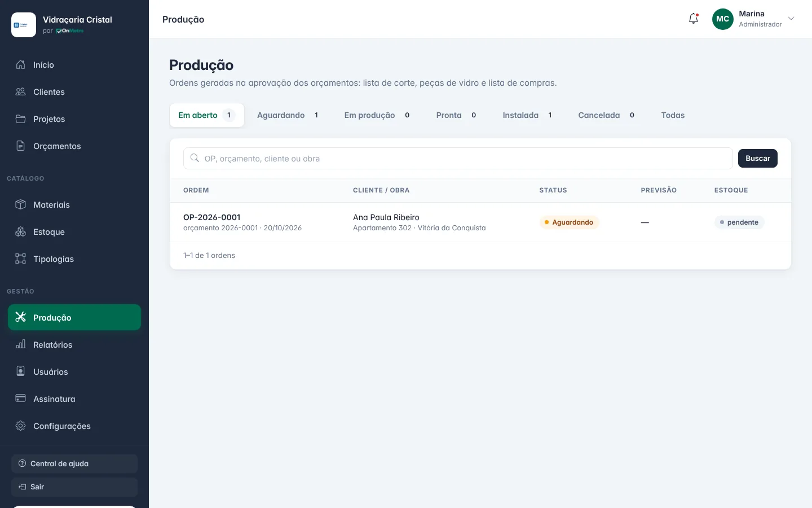Open order OP-2026-0001
The height and width of the screenshot is (508, 812).
pos(211,217)
